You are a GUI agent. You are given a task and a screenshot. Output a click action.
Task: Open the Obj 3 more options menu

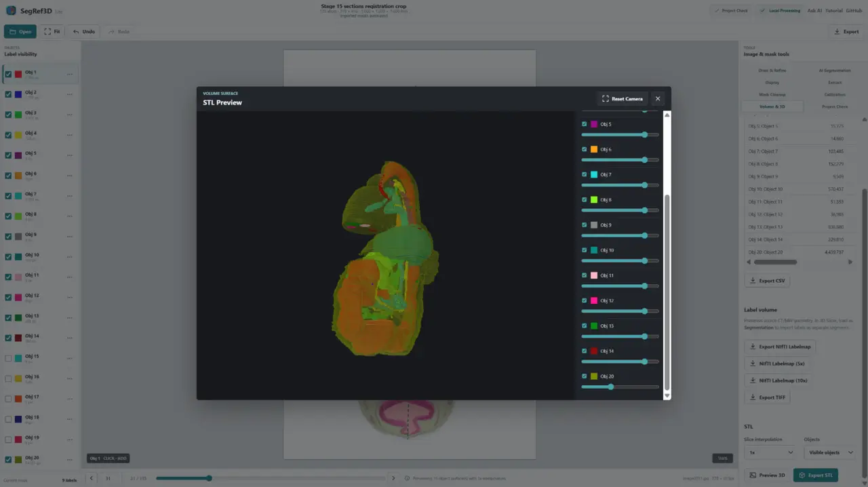pos(70,116)
